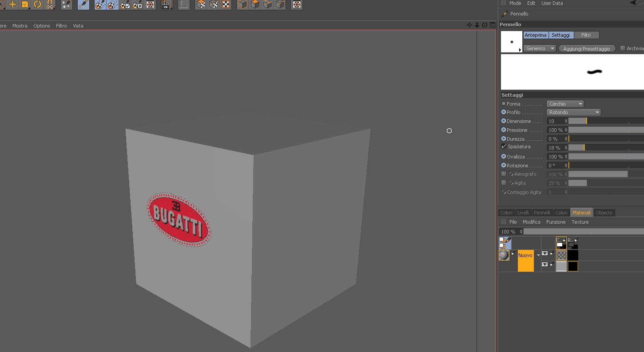Click the last red wheel icon in toolbar
This screenshot has height=352, width=644.
pyautogui.click(x=297, y=4)
